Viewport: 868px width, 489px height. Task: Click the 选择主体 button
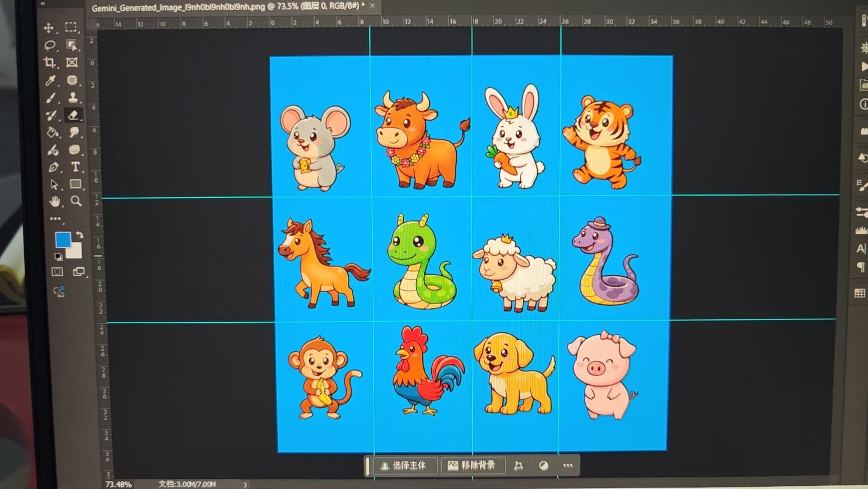coord(404,465)
